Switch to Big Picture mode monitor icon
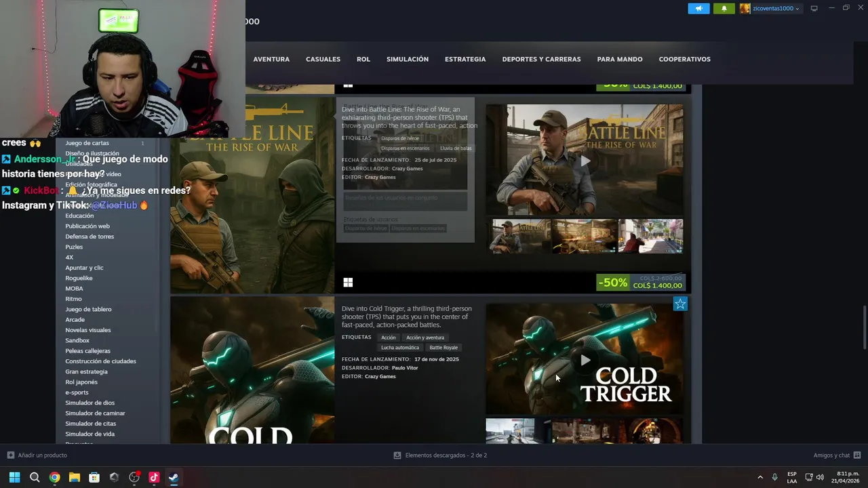The image size is (868, 488). pos(814,9)
